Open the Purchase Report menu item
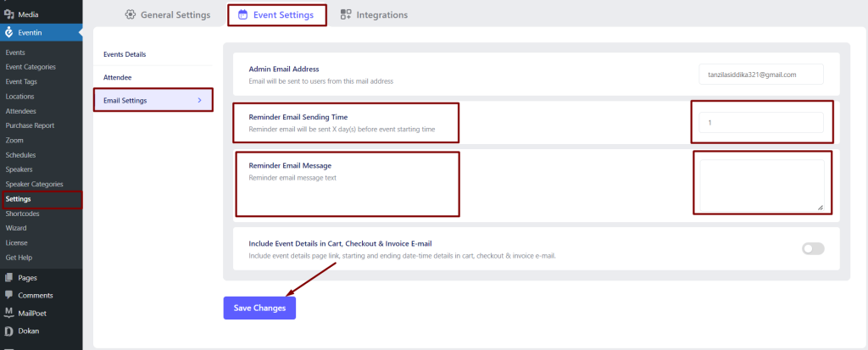The width and height of the screenshot is (868, 350). click(30, 125)
